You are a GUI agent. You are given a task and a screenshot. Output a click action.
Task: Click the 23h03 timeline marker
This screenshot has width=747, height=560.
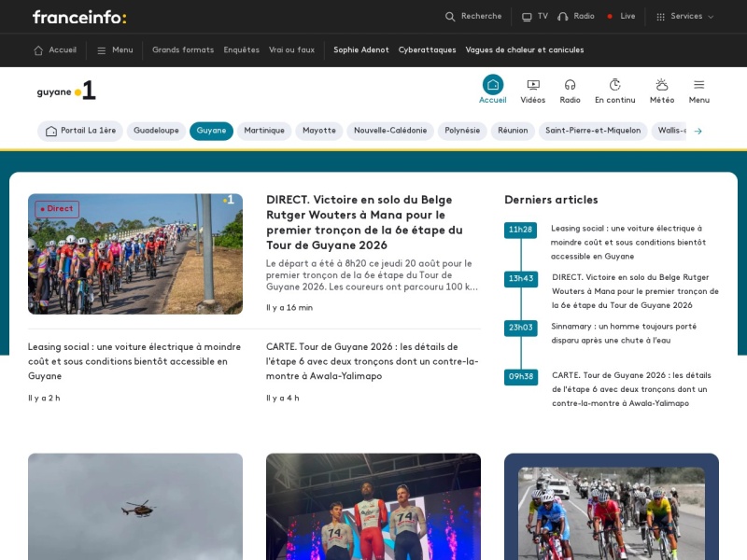521,328
